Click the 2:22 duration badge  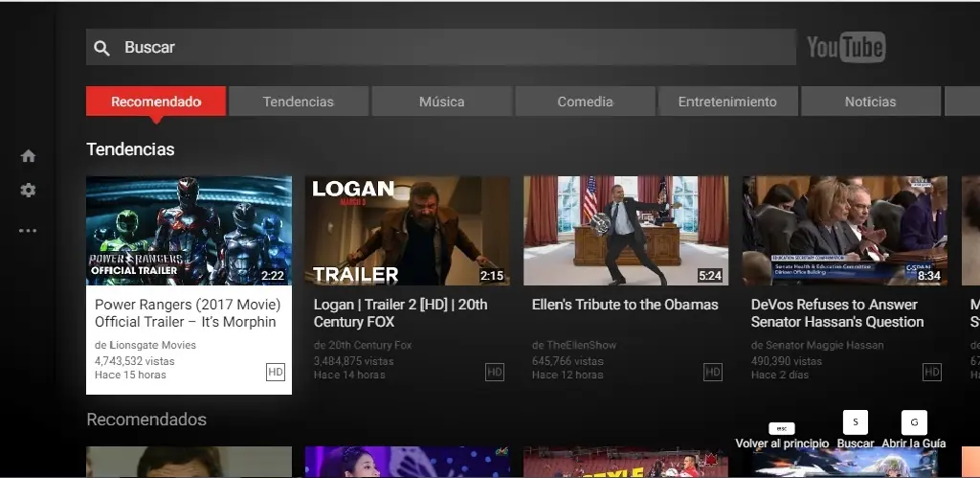pyautogui.click(x=273, y=276)
